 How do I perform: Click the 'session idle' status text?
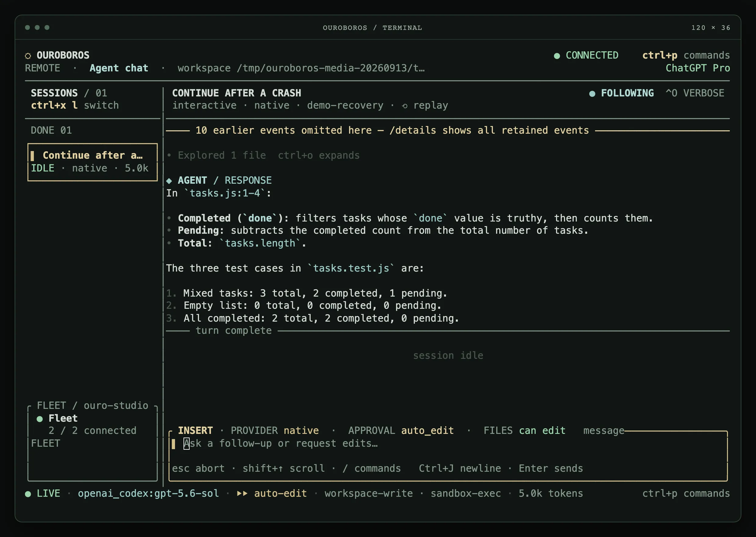pos(448,355)
